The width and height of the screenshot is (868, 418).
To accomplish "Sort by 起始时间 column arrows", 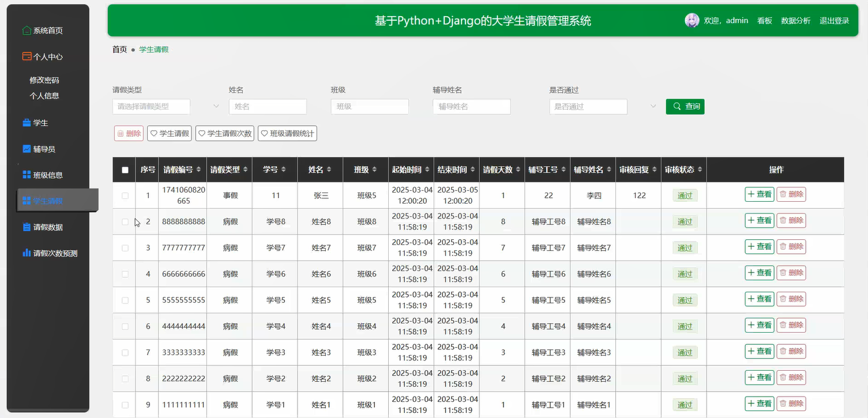I will pyautogui.click(x=427, y=170).
